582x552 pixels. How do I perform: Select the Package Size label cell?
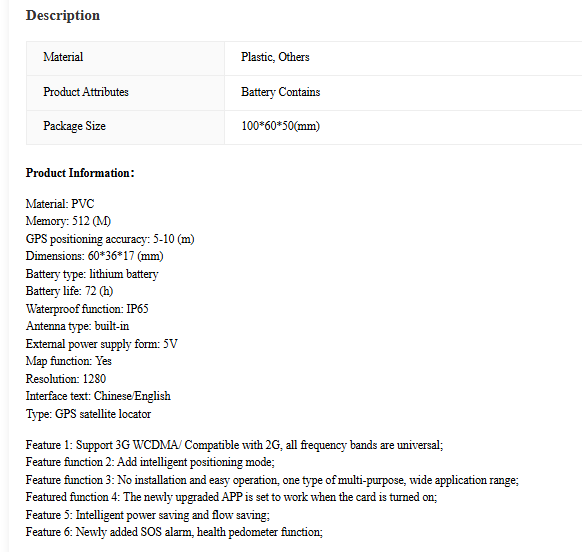click(125, 127)
